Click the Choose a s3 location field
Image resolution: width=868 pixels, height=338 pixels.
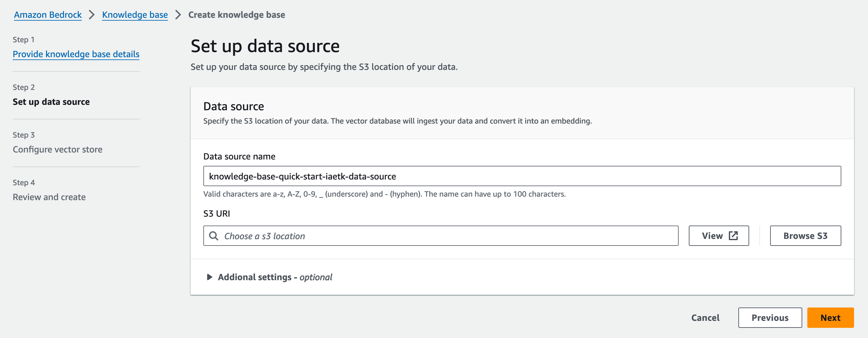point(448,236)
